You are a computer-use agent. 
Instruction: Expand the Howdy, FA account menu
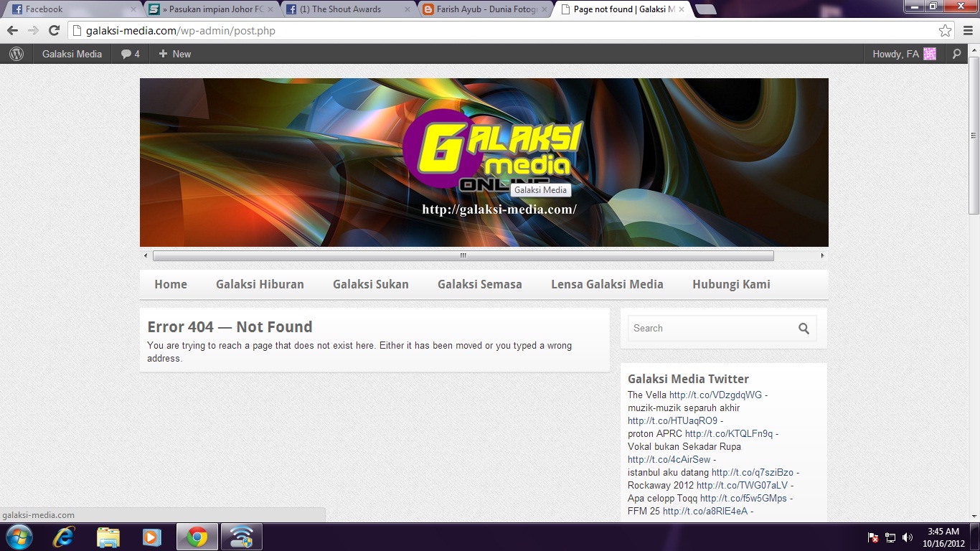click(x=903, y=54)
